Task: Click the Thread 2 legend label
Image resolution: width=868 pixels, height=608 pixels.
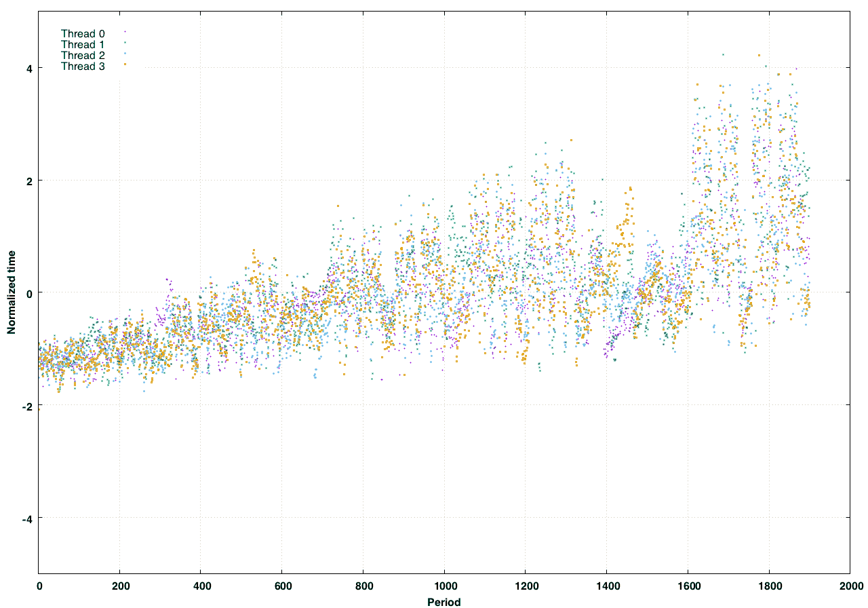Action: pos(83,55)
